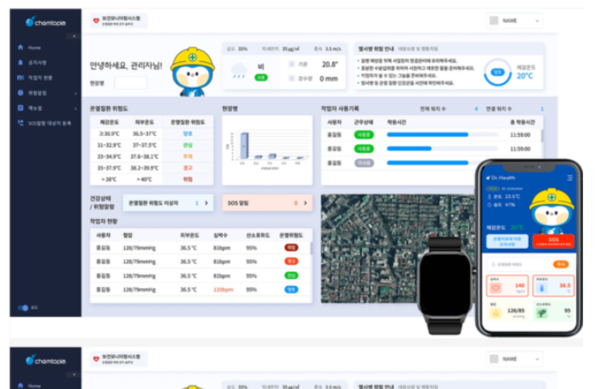
Task: Open the hamburger menu in the phone app
Action: tap(570, 178)
